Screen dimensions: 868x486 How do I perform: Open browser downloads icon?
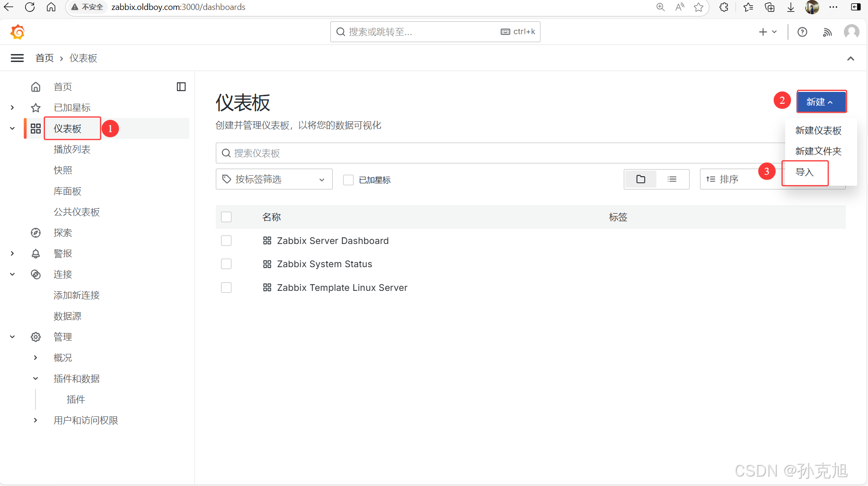(x=791, y=7)
